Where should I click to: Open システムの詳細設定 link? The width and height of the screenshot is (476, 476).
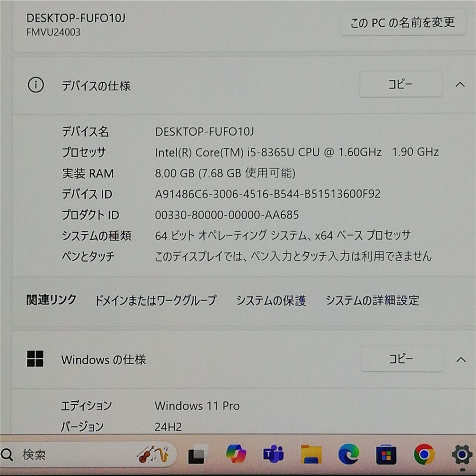pos(373,300)
